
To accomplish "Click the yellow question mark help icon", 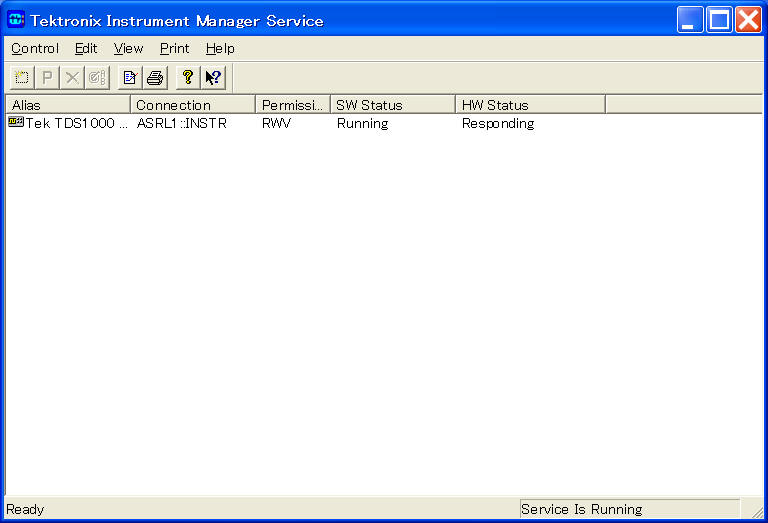I will coord(188,77).
